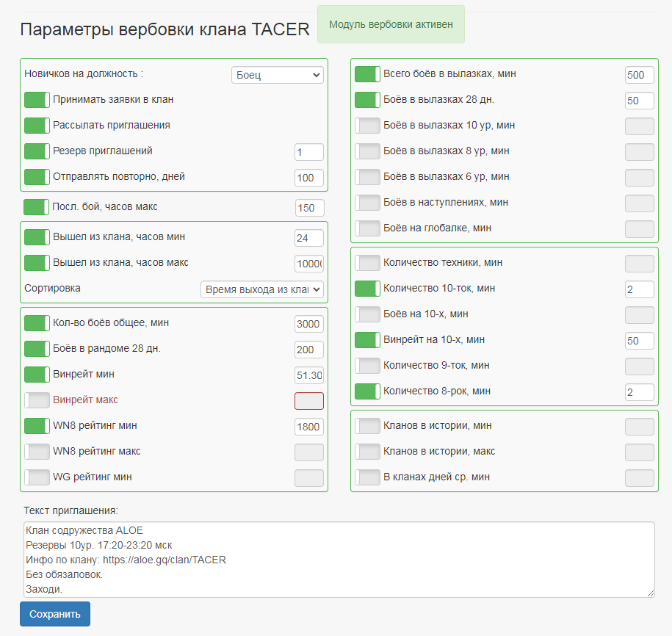Image resolution: width=672 pixels, height=636 pixels.
Task: Toggle 'Боёв на глобалке, мин' on
Action: coord(367,228)
